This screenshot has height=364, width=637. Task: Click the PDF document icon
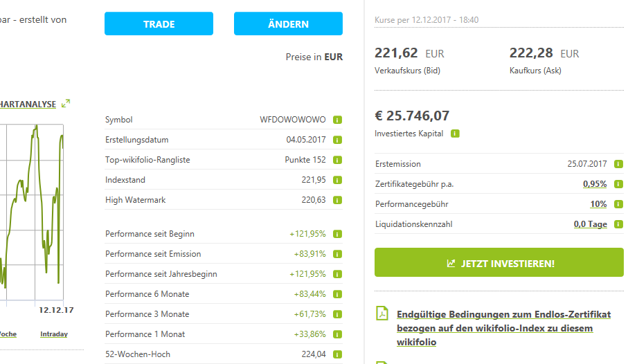pyautogui.click(x=382, y=313)
